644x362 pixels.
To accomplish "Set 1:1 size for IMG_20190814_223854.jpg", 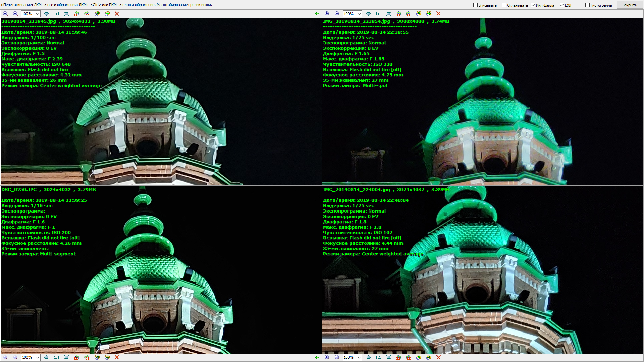I will [378, 14].
